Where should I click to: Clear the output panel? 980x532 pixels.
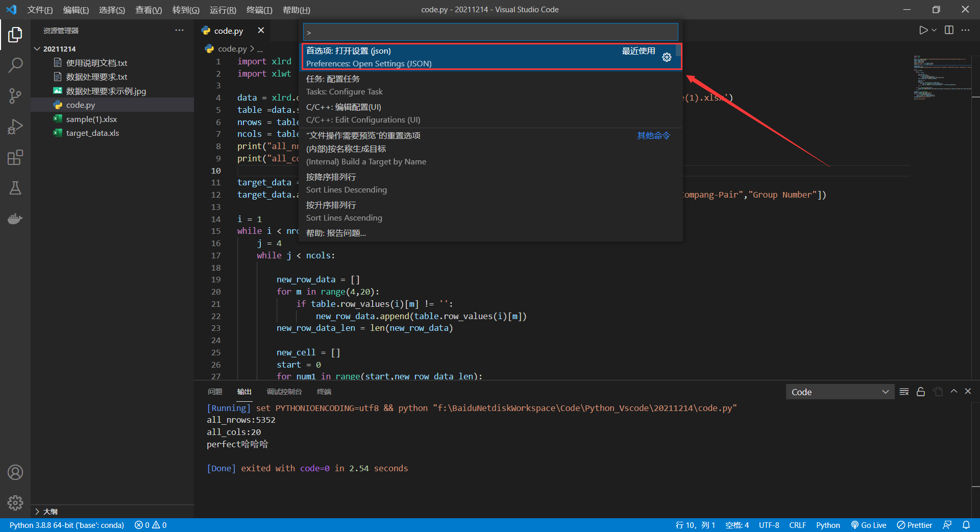pyautogui.click(x=904, y=392)
